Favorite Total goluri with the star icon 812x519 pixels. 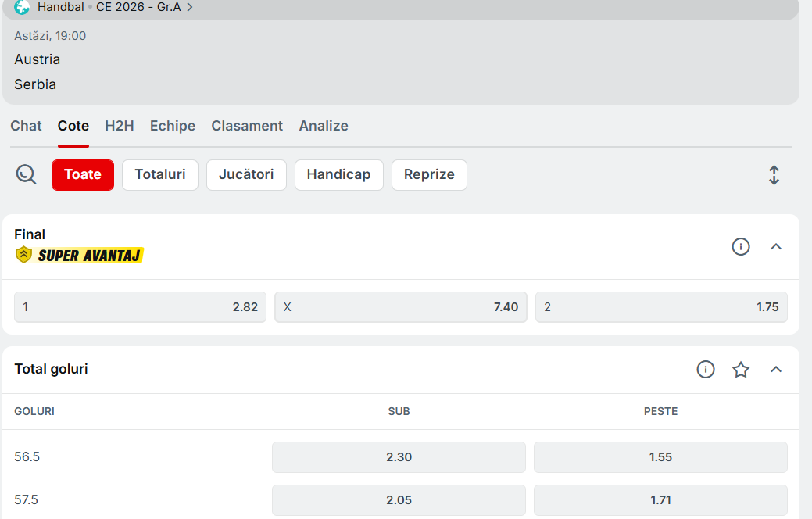click(x=740, y=370)
